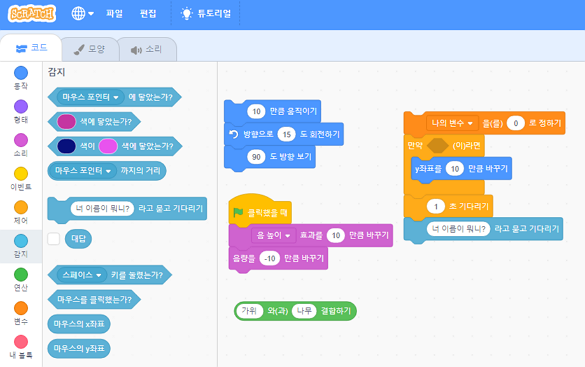Click the 감지 palette heading

coord(56,72)
